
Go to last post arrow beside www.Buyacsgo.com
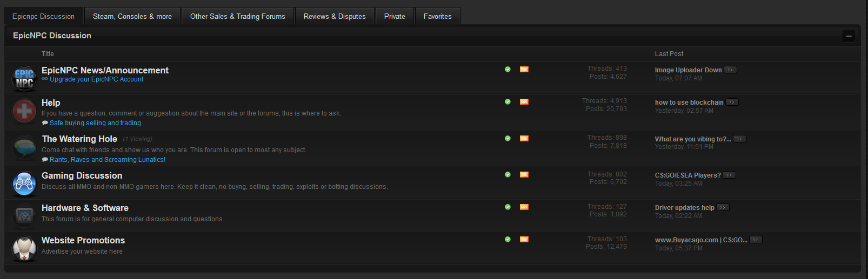(756, 240)
